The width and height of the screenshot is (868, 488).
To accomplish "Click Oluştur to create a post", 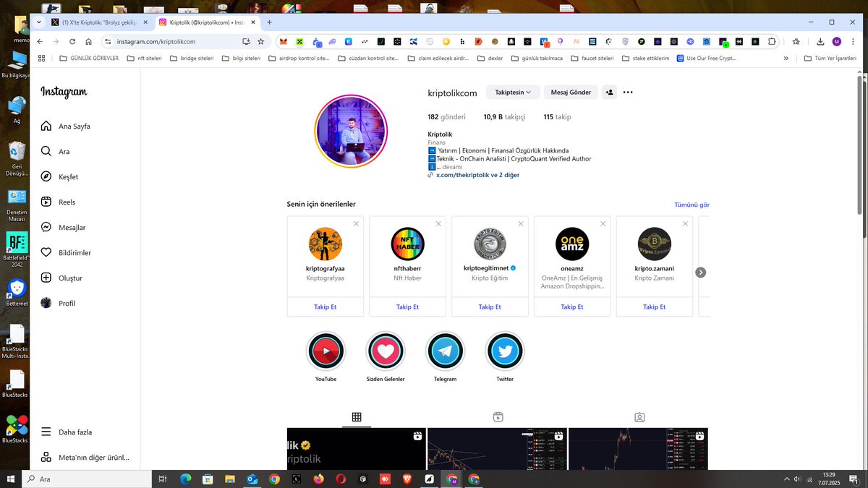I will click(x=61, y=278).
